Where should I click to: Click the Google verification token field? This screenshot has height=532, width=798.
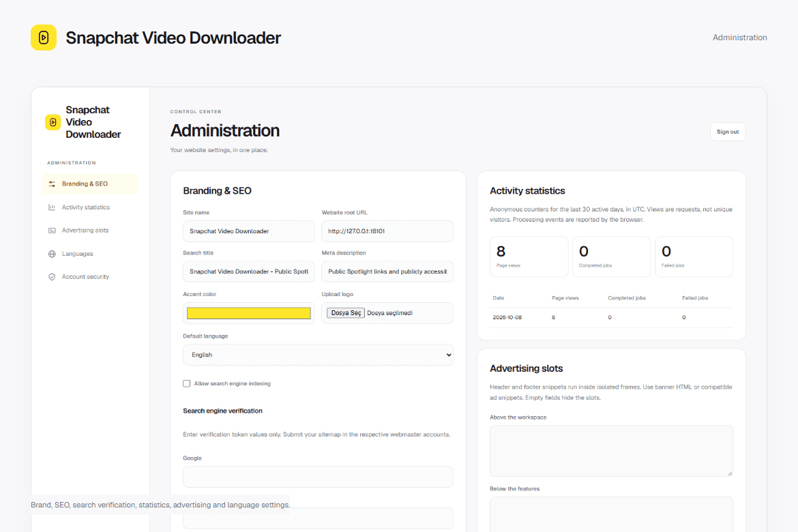point(318,477)
